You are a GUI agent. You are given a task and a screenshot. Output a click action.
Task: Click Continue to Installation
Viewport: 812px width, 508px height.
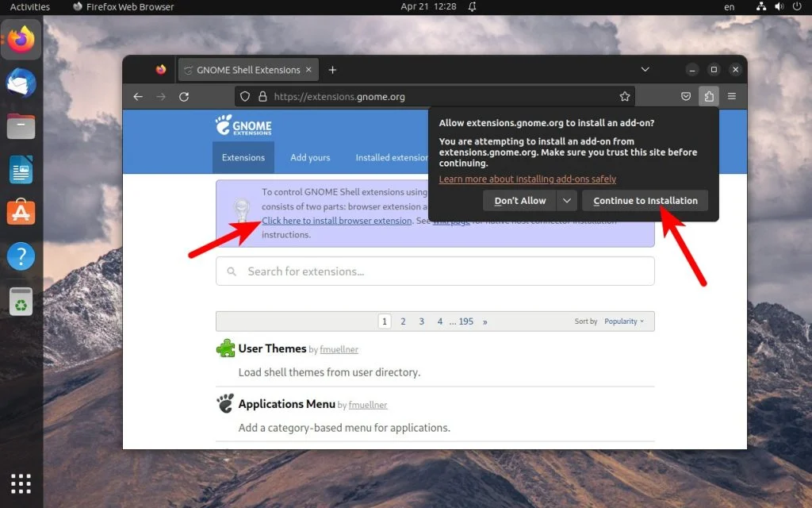pyautogui.click(x=645, y=200)
